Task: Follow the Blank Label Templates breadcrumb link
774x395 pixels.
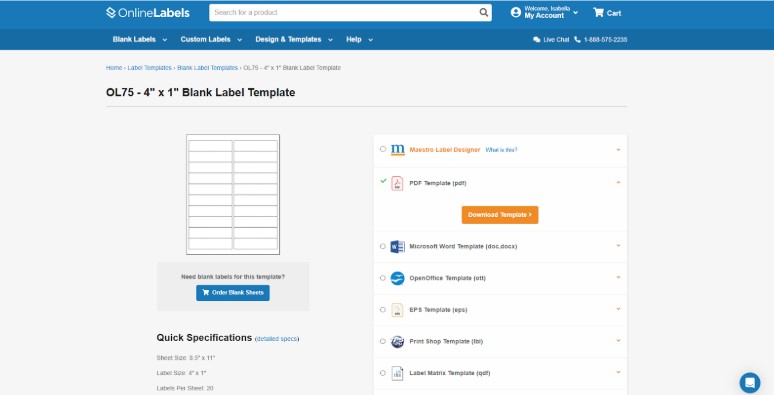Action: (207, 68)
